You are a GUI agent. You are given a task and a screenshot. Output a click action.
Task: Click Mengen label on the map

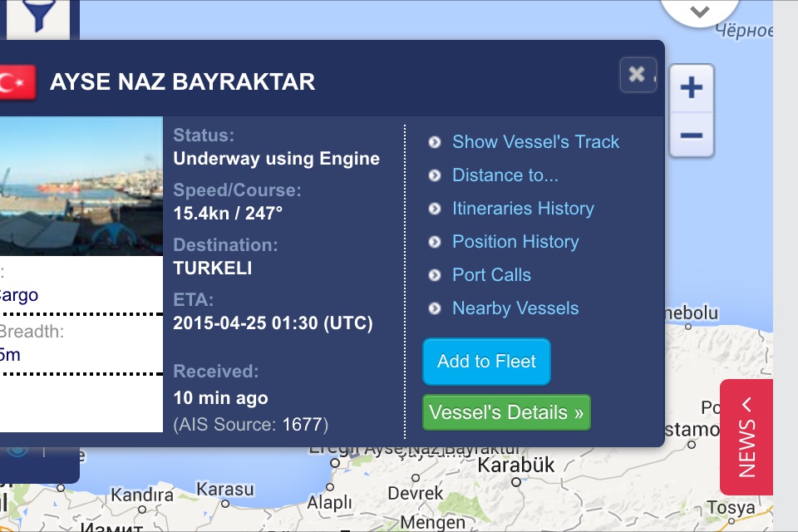(432, 522)
